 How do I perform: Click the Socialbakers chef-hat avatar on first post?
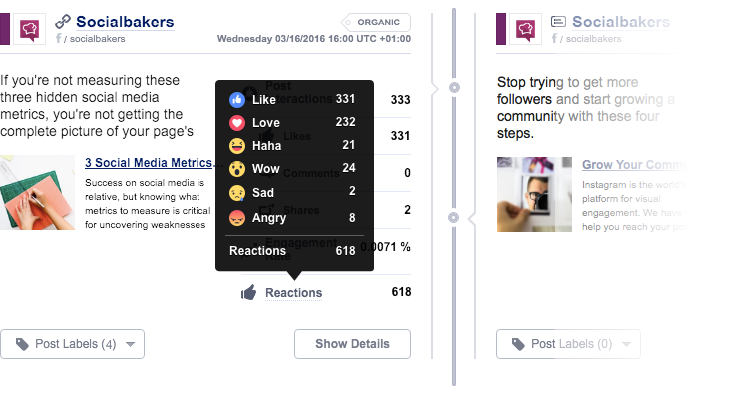pos(29,29)
